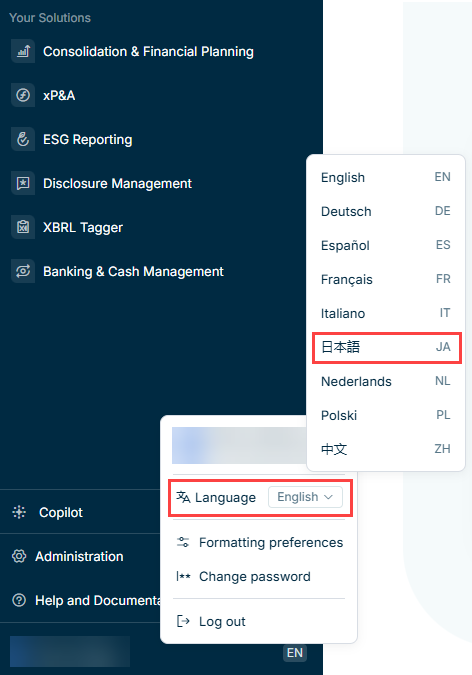472x675 pixels.
Task: Click the Disclosure Management icon
Action: click(x=23, y=183)
